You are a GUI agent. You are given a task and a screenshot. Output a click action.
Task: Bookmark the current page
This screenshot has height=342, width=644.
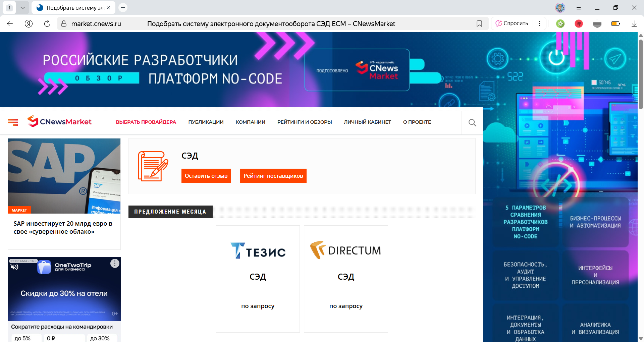click(479, 23)
